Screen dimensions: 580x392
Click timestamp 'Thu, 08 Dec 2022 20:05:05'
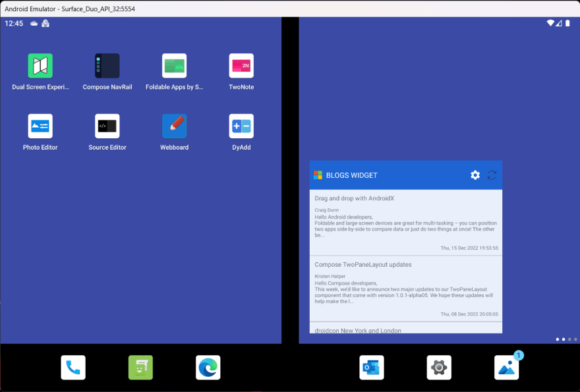point(469,314)
